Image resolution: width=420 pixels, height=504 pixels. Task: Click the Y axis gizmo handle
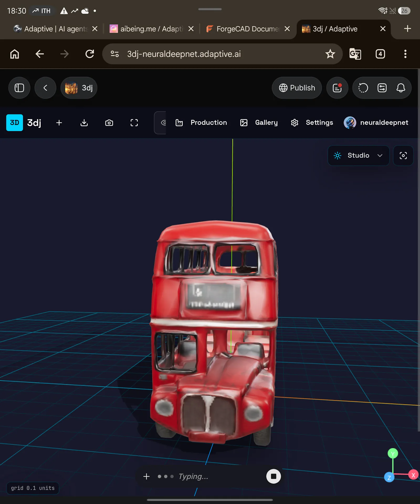[x=393, y=453]
